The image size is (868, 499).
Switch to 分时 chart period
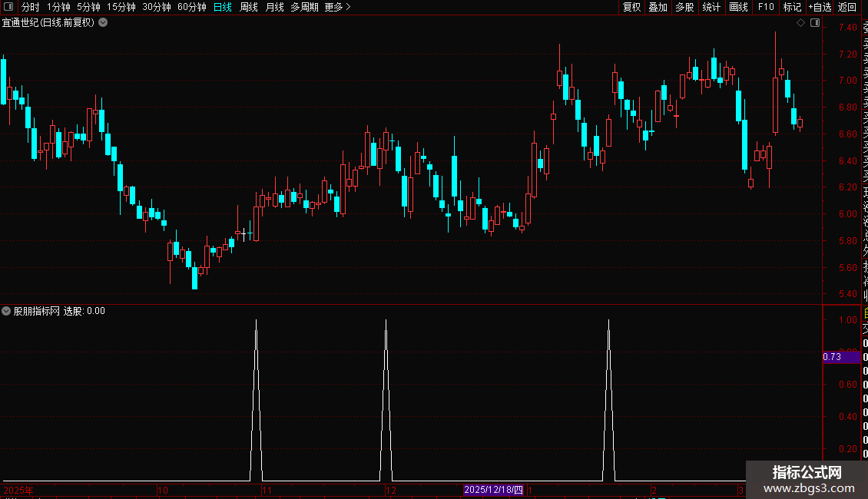click(31, 7)
